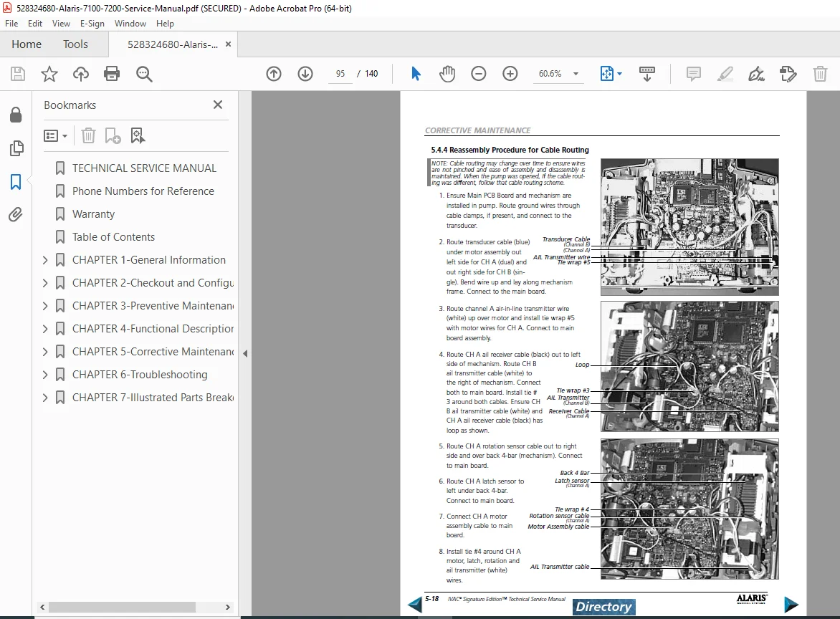This screenshot has height=619, width=840.
Task: Open the E-Sign menu
Action: click(92, 24)
